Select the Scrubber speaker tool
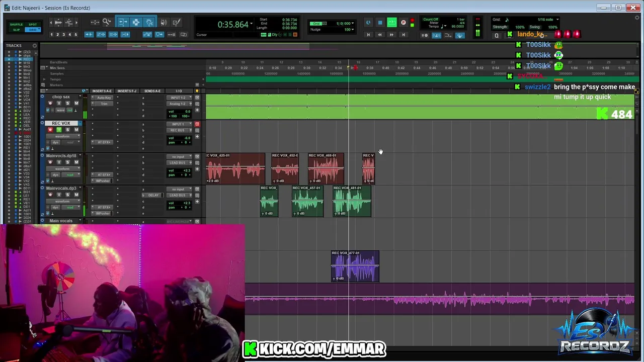 tap(164, 22)
